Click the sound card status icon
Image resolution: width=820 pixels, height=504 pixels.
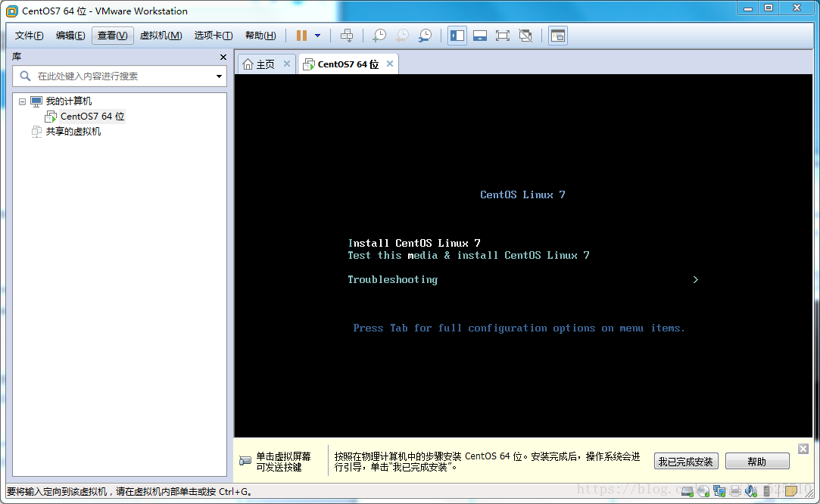click(751, 491)
